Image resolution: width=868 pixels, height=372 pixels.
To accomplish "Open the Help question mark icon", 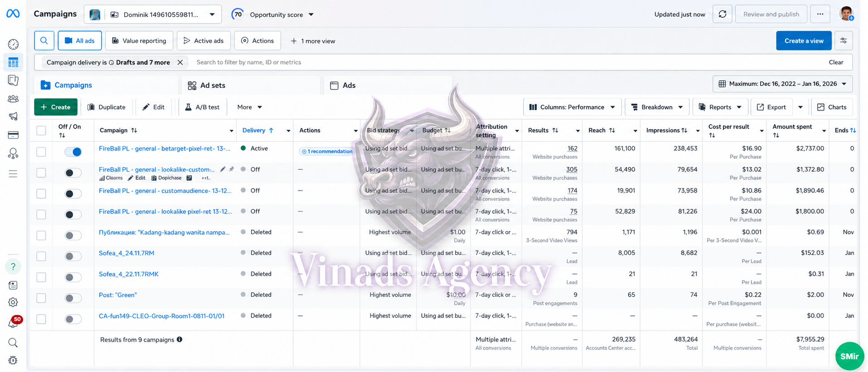I will (13, 266).
